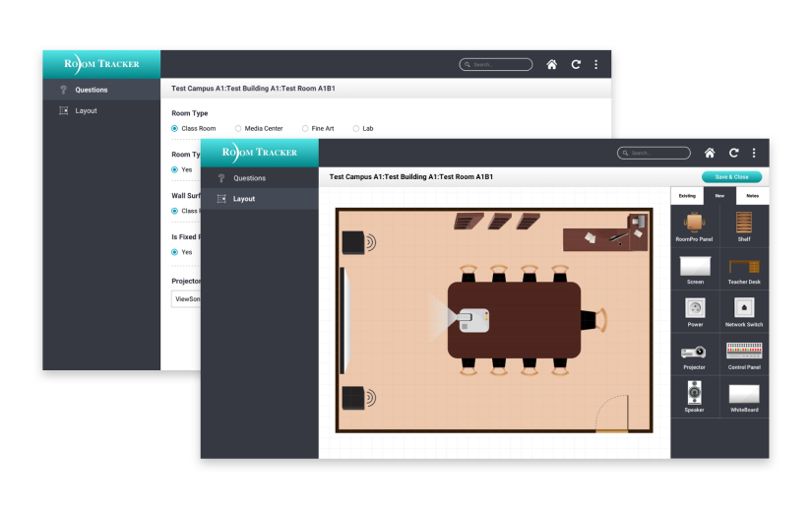Select the Media Center radio button
This screenshot has height=517, width=812.
pyautogui.click(x=238, y=128)
